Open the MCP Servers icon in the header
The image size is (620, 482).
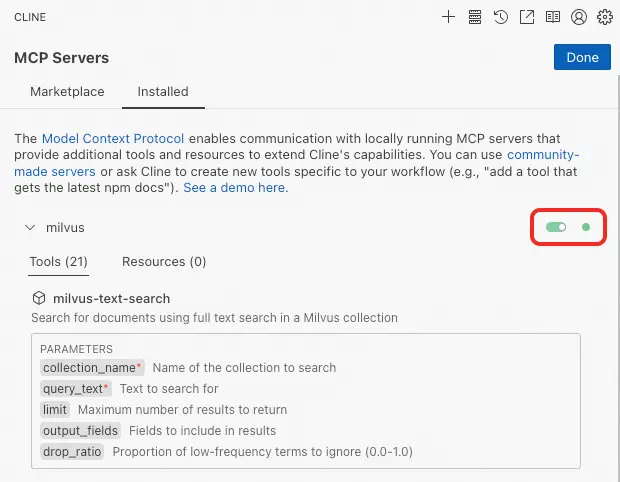pyautogui.click(x=475, y=17)
